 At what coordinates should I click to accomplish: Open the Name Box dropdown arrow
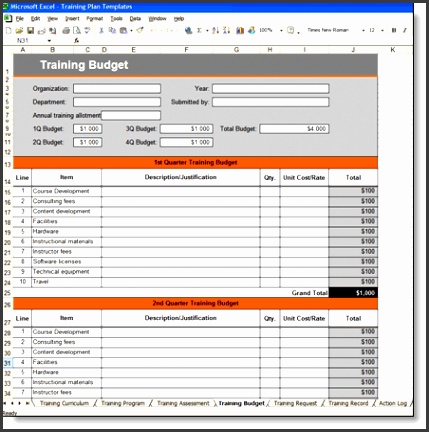pyautogui.click(x=49, y=41)
